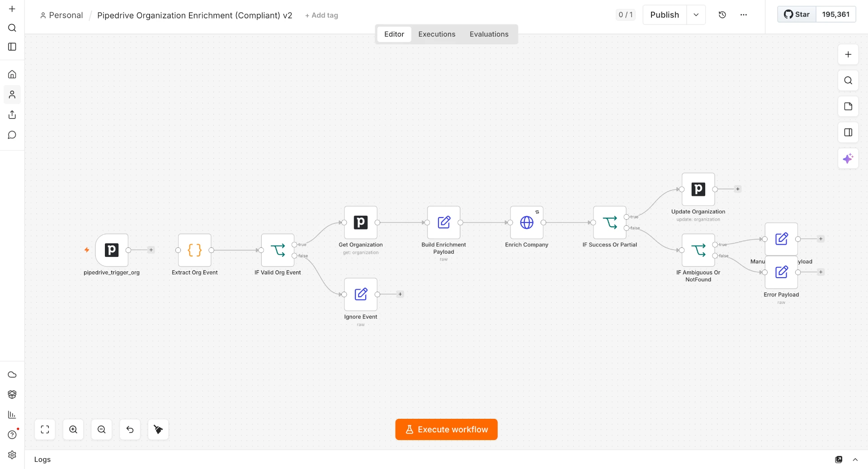Image resolution: width=868 pixels, height=469 pixels.
Task: Open the three-dots workflow menu
Action: 744,15
